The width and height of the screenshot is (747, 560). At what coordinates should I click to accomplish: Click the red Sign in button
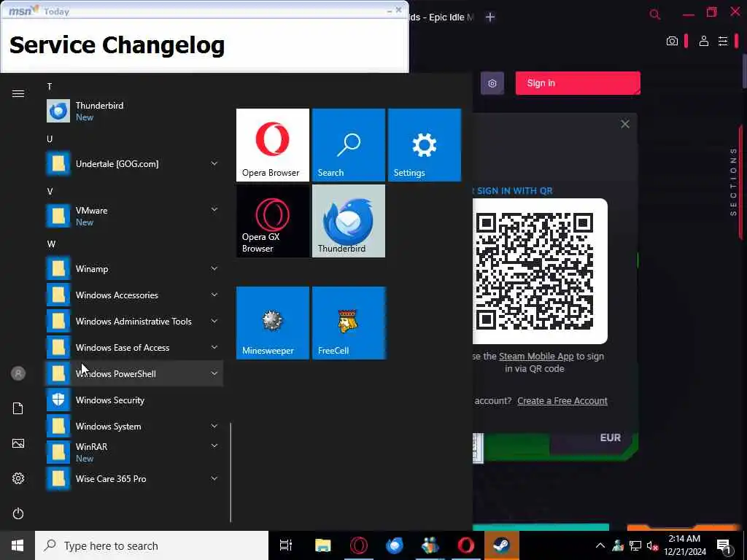pos(578,83)
